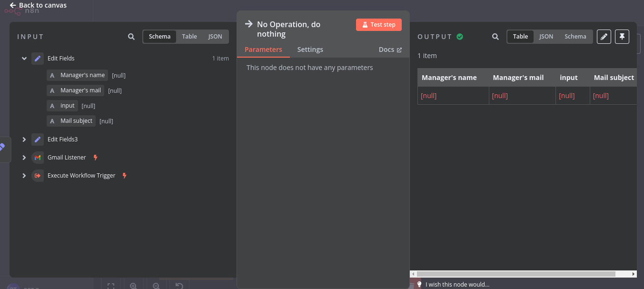This screenshot has height=289, width=644.
Task: Click the lightbulb feedback icon
Action: [x=419, y=284]
